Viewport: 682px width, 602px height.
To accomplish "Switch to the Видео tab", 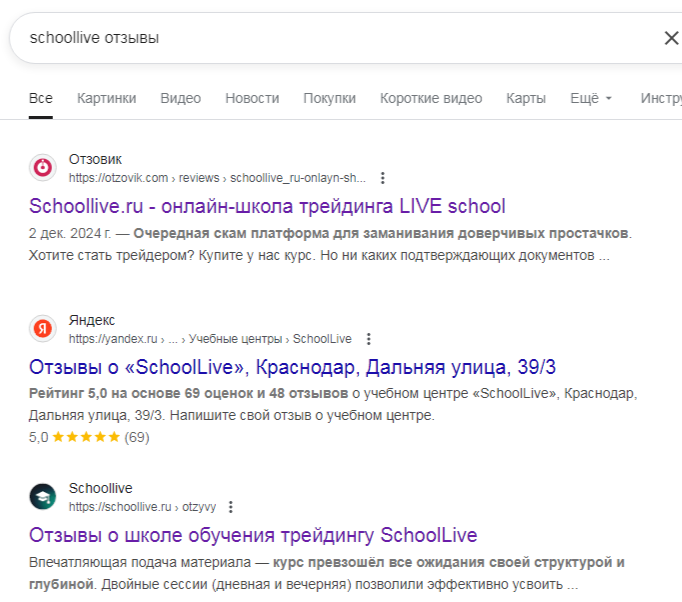I will point(180,98).
